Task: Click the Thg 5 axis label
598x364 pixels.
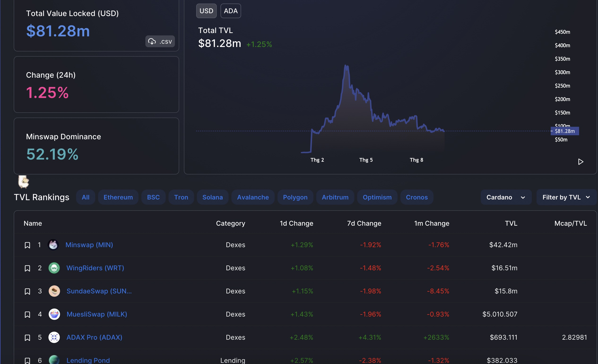Action: 366,160
